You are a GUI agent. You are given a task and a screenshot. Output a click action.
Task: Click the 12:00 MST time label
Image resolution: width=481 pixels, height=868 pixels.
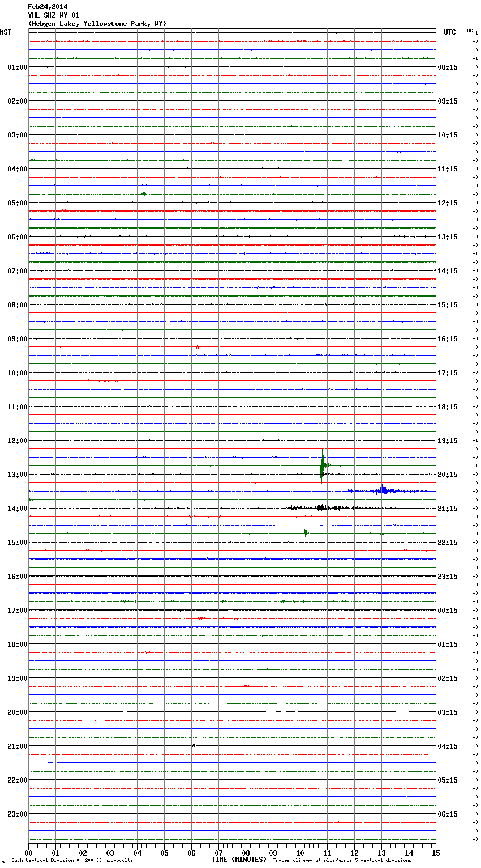(17, 441)
